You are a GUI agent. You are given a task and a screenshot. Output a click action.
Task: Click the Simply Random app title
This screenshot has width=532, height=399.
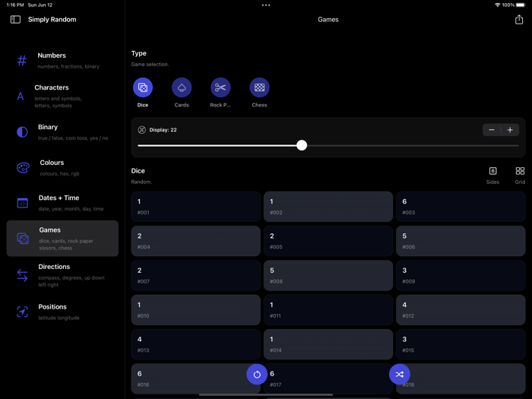click(x=52, y=19)
